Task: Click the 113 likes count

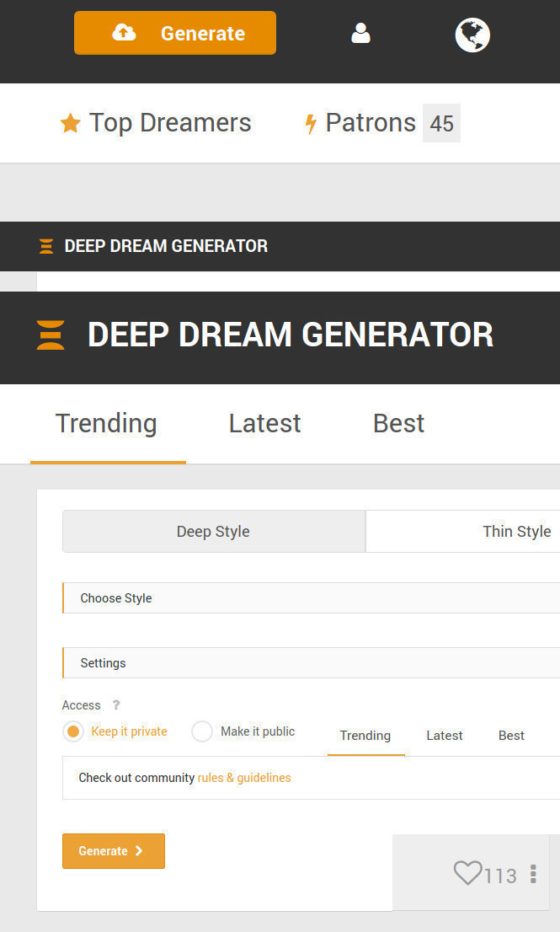Action: [500, 876]
